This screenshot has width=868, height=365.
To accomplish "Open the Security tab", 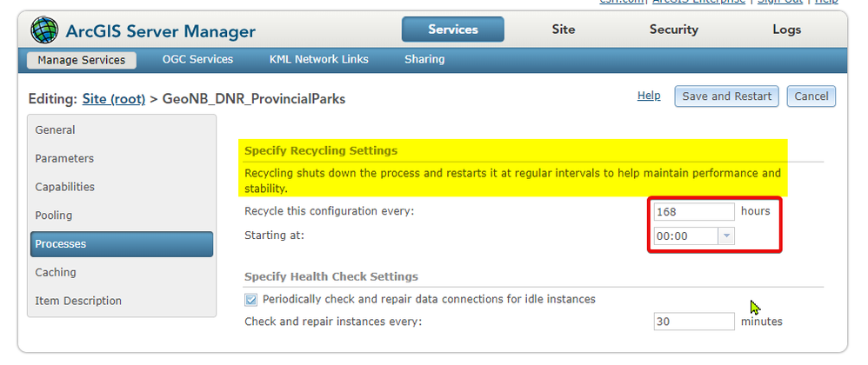I will 673,30.
